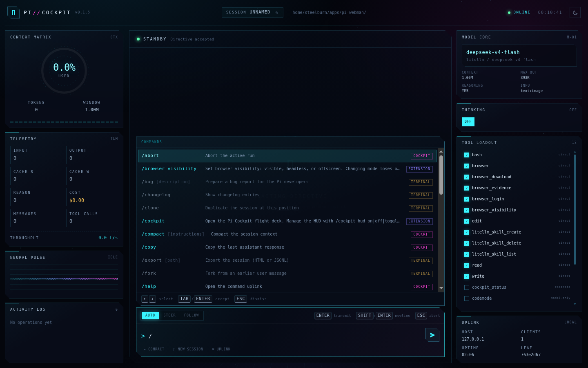Toggle the dark mode moon icon
Screen dimensions: 588x368
coord(575,13)
